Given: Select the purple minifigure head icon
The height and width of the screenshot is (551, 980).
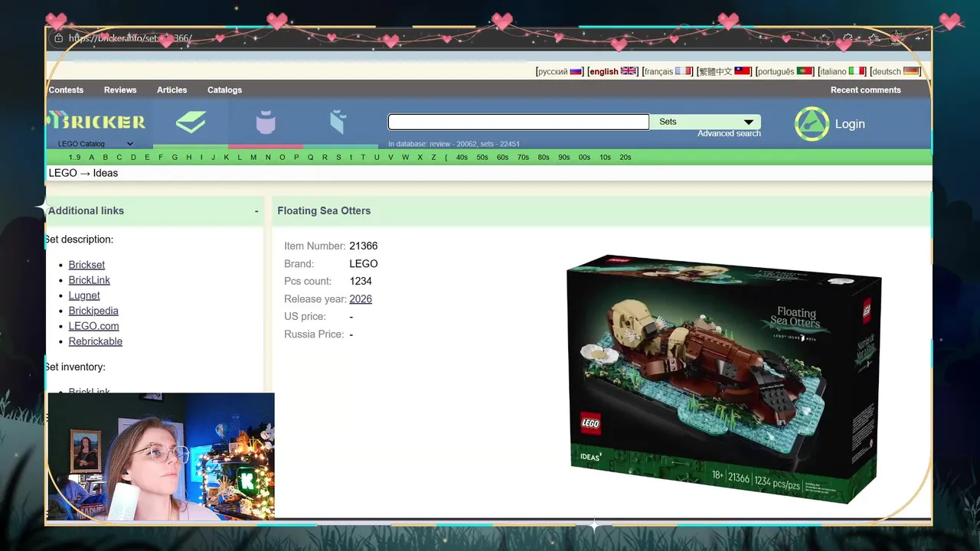Looking at the screenshot, I should click(x=266, y=122).
